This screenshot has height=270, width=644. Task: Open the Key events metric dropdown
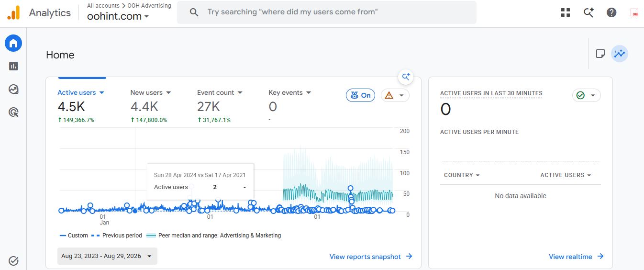[290, 92]
